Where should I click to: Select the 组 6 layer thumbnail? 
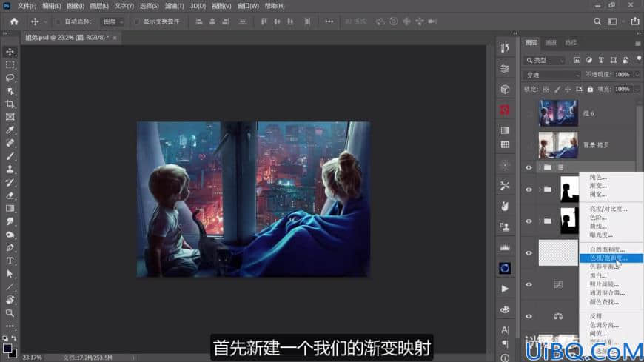click(558, 113)
